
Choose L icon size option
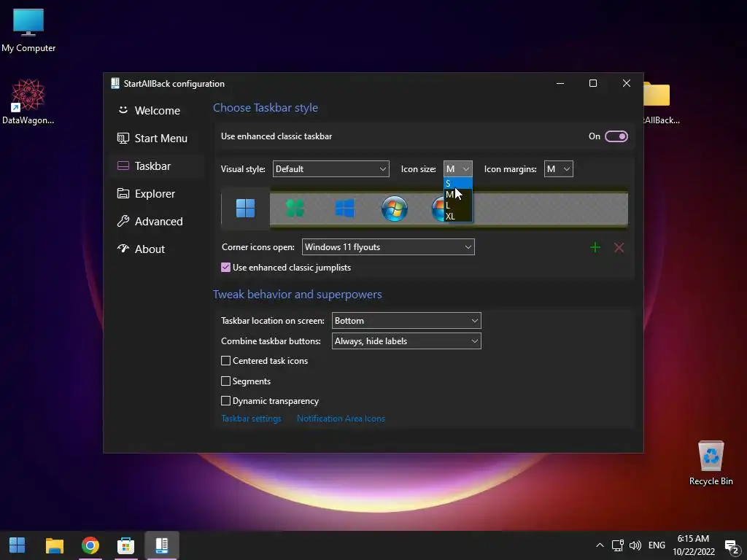(x=458, y=205)
